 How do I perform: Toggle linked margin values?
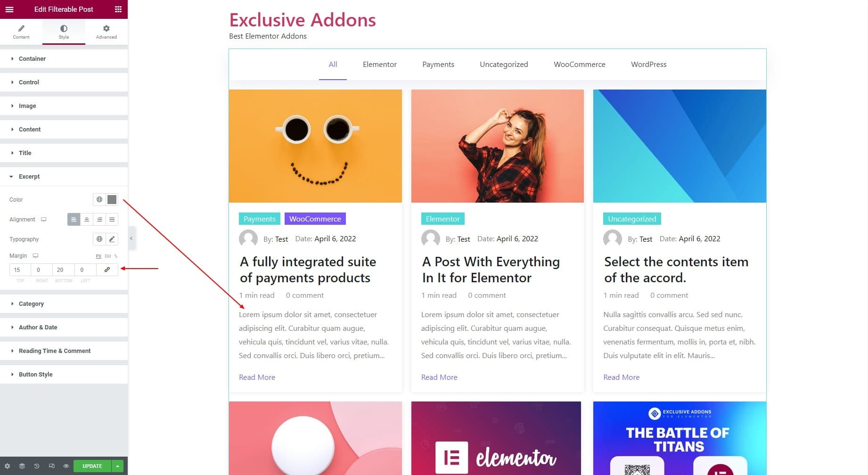[107, 270]
